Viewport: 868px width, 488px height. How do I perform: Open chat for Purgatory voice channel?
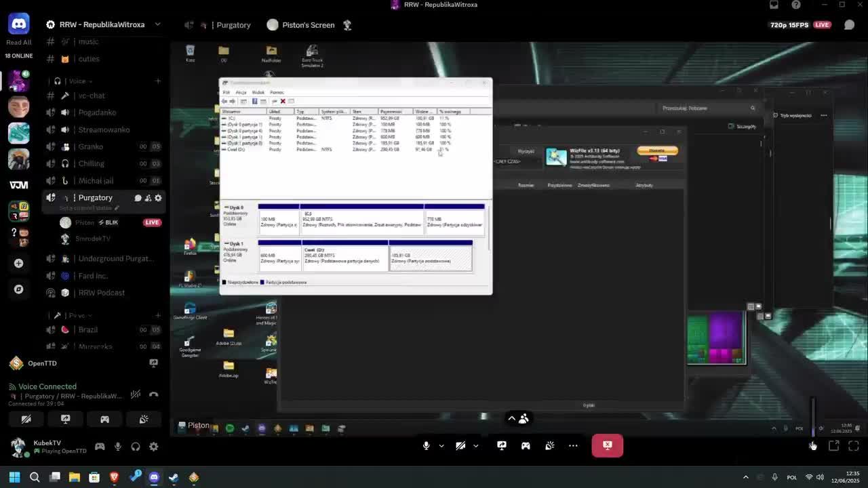(x=138, y=198)
